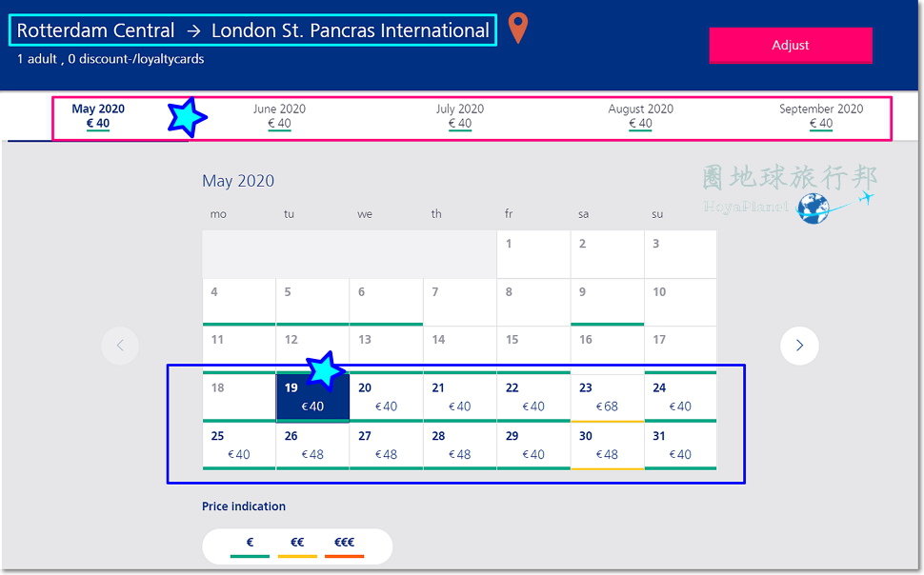924x575 pixels.
Task: Choose May 23 priced €68
Action: pos(607,398)
